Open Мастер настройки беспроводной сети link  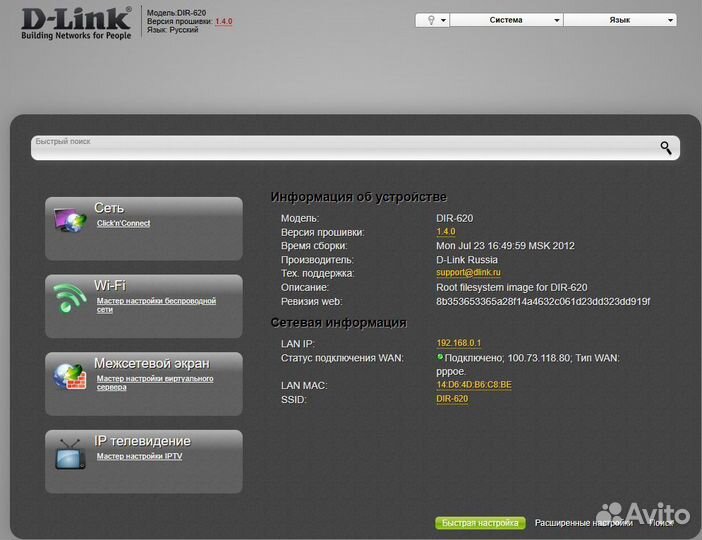156,305
